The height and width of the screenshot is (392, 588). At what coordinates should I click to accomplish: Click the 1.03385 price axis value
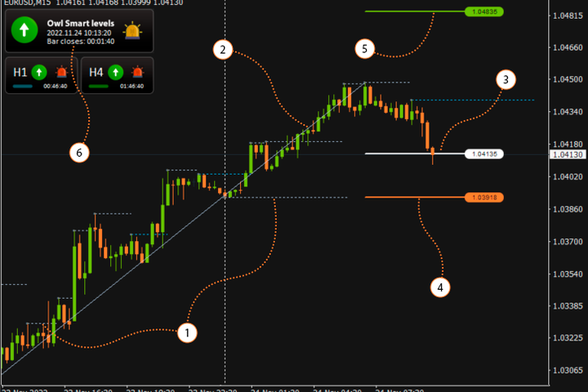tap(568, 306)
